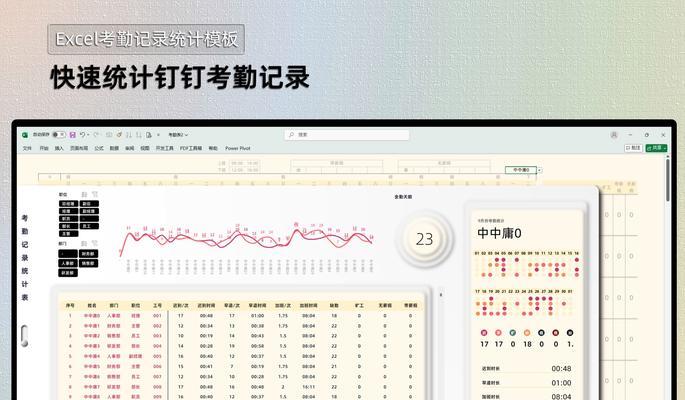
Task: Switch to the 页面布局 ribbon tab
Action: point(79,148)
